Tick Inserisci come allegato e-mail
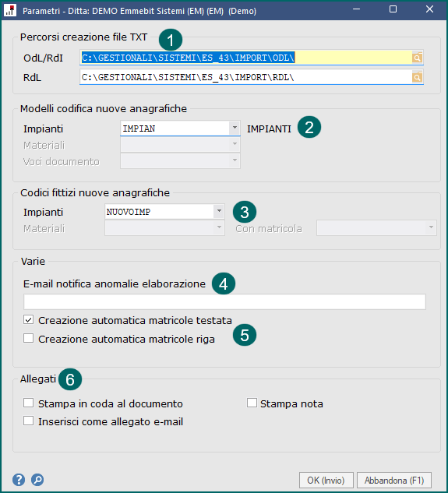448x493 pixels. click(x=28, y=421)
